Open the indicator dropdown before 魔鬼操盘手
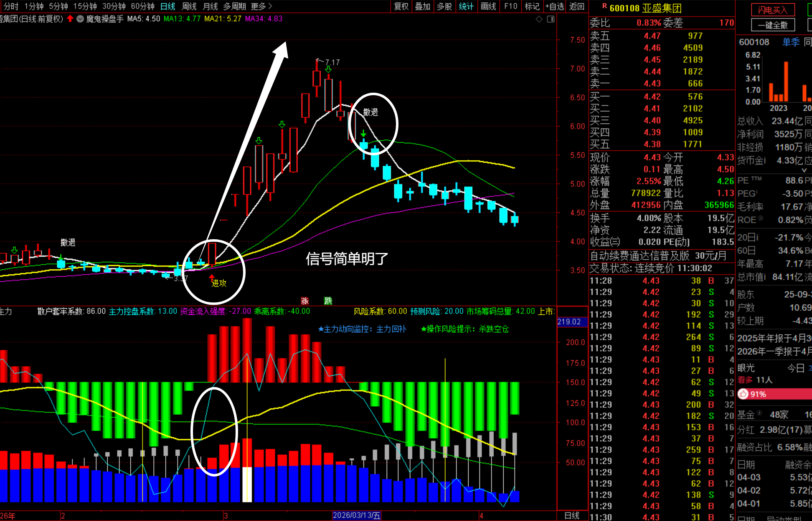The image size is (812, 521). click(80, 19)
